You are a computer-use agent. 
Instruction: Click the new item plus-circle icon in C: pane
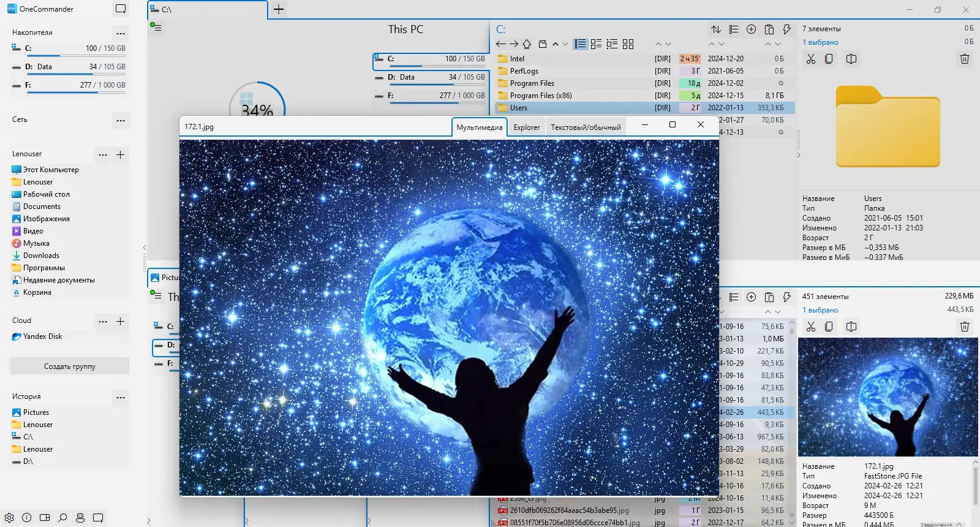[752, 29]
